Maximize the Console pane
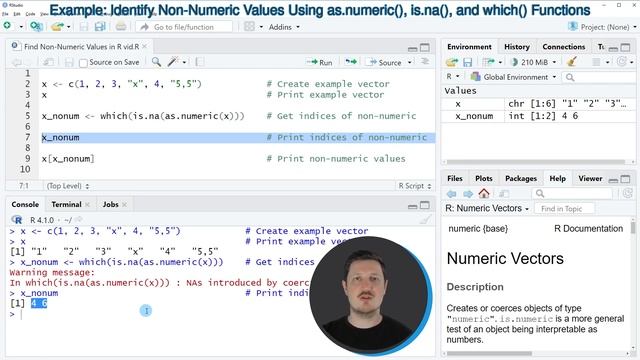 click(425, 204)
